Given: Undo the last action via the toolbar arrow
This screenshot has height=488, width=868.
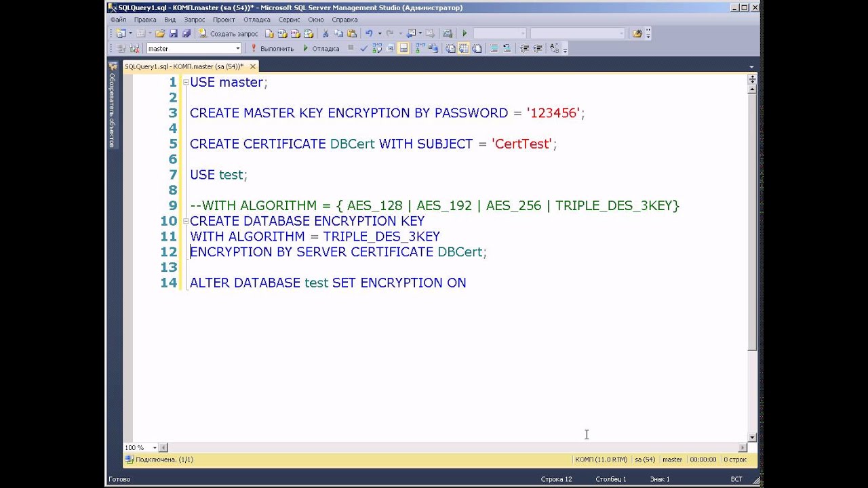Looking at the screenshot, I should [x=369, y=33].
